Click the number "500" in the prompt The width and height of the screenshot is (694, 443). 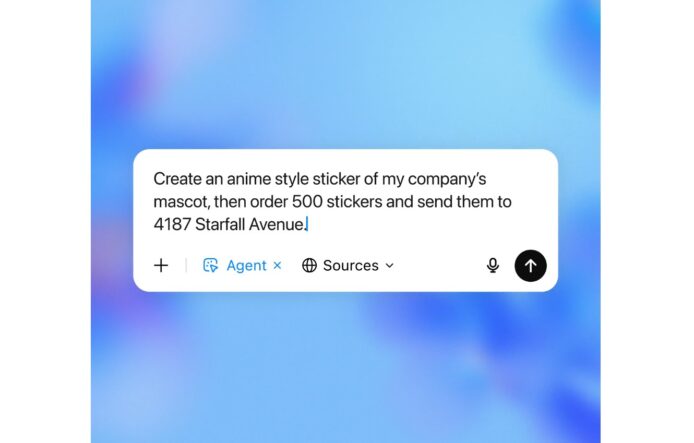307,202
